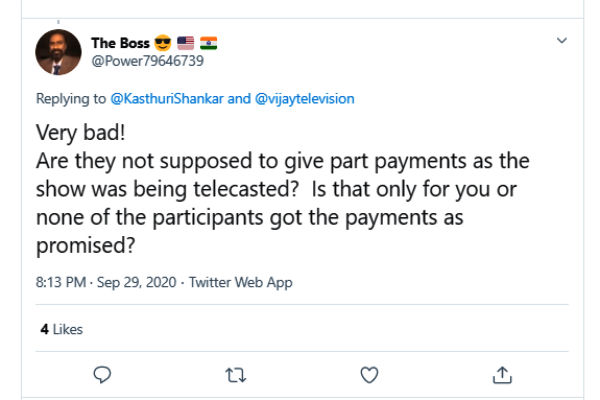
Task: Click the Sep 29, 2020 date
Action: coord(126,283)
